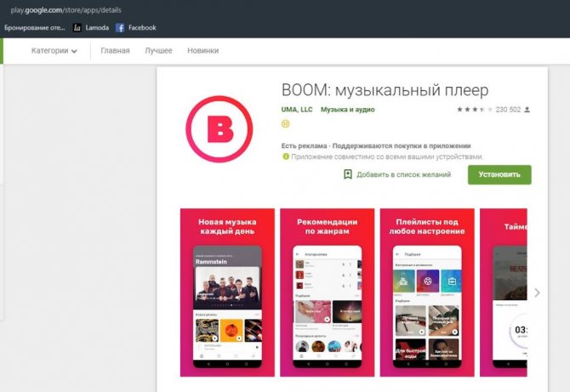Open the Главная tab
The image size is (570, 392).
coord(115,51)
